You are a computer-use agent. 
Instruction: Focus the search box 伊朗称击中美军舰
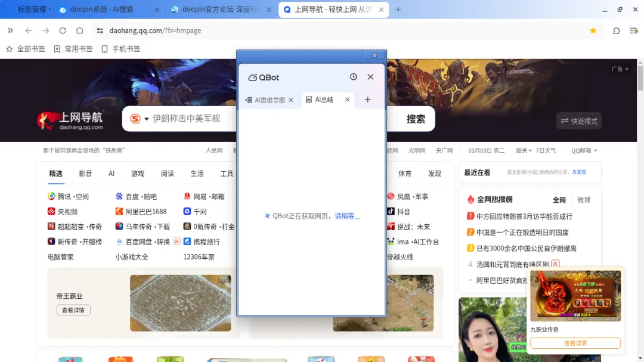point(187,119)
